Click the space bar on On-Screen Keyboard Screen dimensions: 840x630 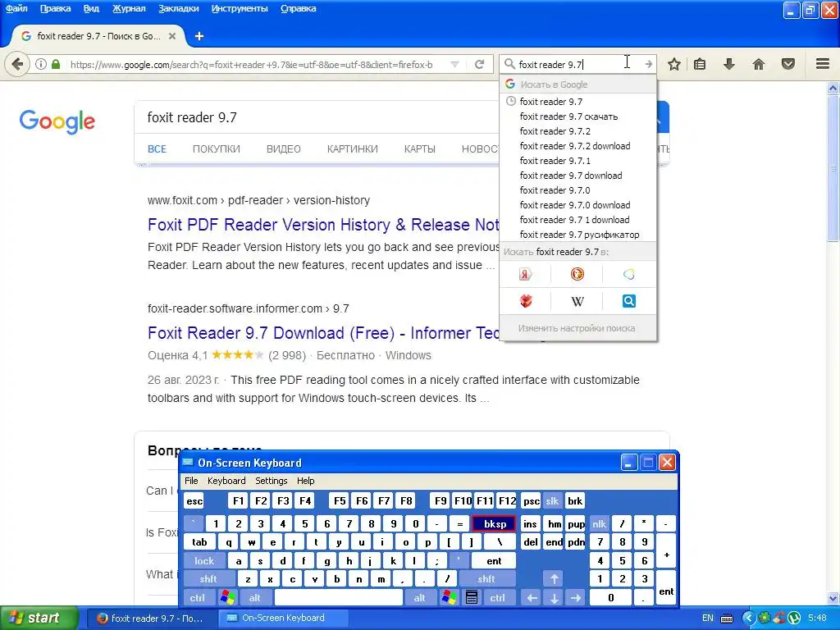pyautogui.click(x=339, y=598)
